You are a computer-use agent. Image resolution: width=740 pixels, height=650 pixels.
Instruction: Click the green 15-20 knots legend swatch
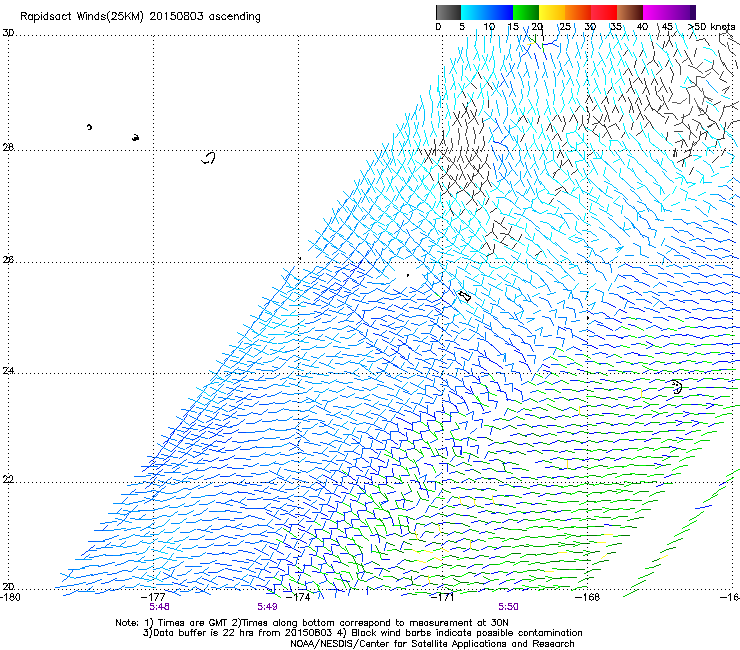point(526,12)
